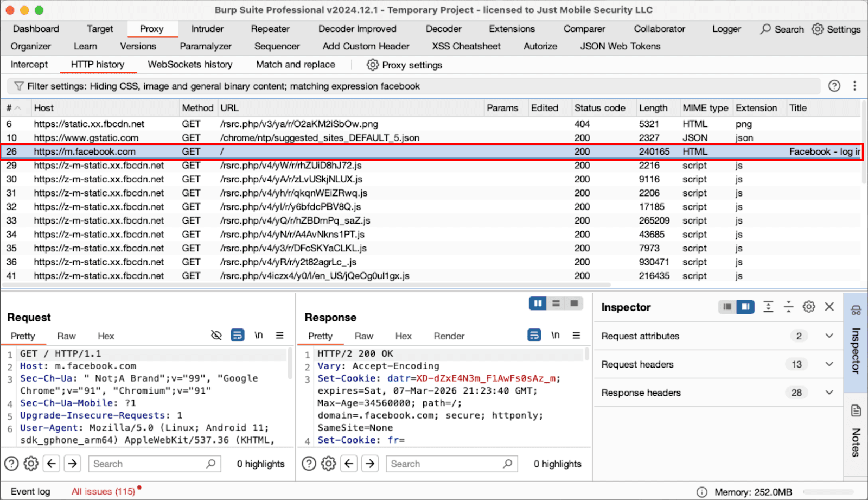The width and height of the screenshot is (868, 500).
Task: Click the filter funnel icon on filter bar
Action: [19, 86]
